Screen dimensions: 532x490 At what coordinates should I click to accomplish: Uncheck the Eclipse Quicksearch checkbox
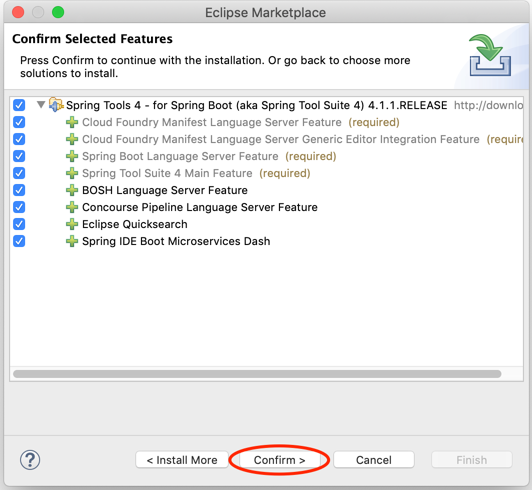(19, 224)
